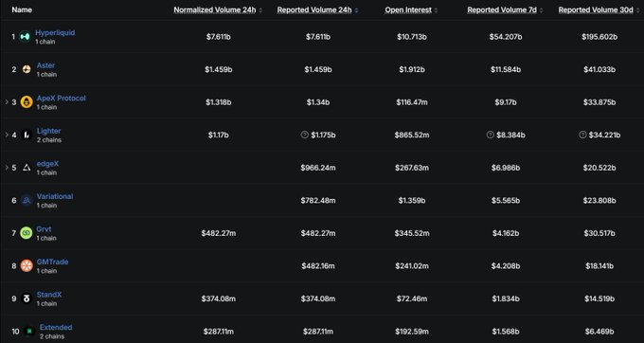Click Hyperliquid 30d volume $195.602b
Image resolution: width=644 pixels, height=343 pixels.
tap(599, 37)
